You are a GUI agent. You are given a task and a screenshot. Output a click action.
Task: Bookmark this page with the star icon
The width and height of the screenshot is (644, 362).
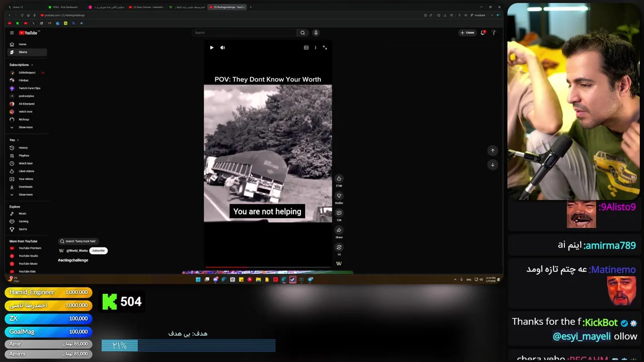[x=426, y=15]
